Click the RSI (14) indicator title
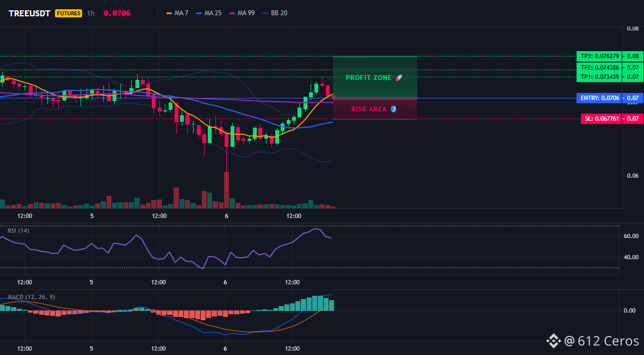Screen dimensions: 644x355 [18, 231]
